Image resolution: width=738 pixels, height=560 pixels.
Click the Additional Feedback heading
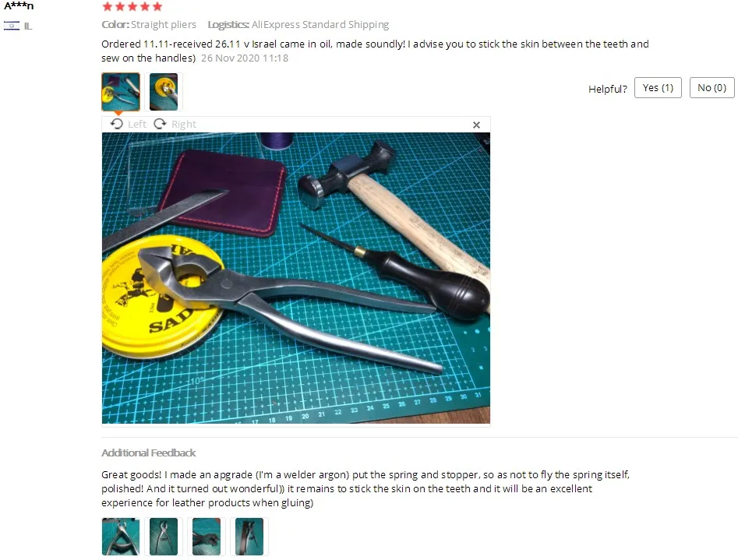click(x=148, y=453)
